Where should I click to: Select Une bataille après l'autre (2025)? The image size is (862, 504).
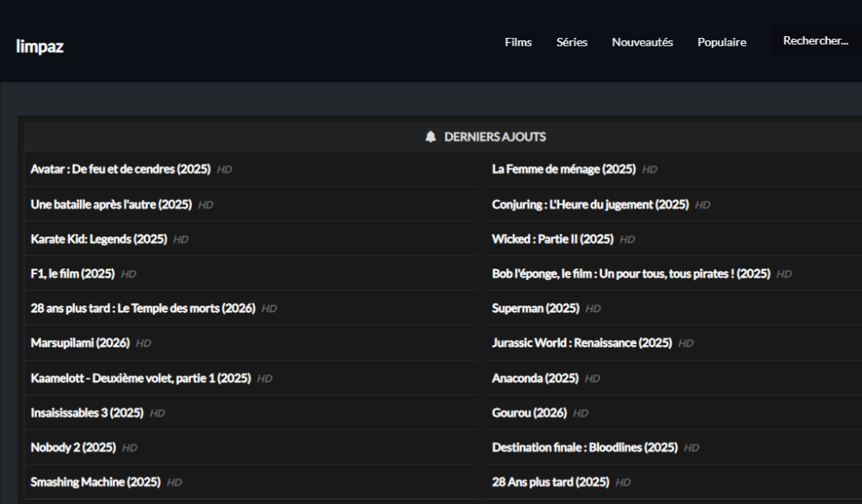pyautogui.click(x=111, y=204)
